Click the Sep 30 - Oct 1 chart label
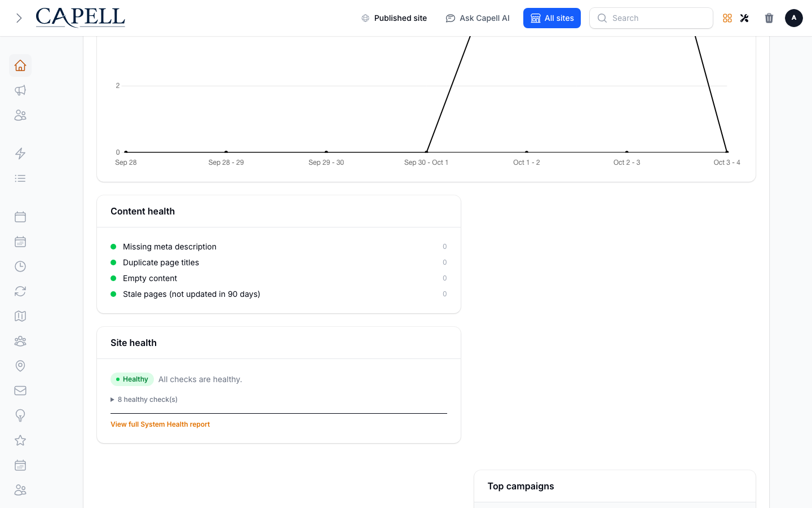 (x=426, y=163)
